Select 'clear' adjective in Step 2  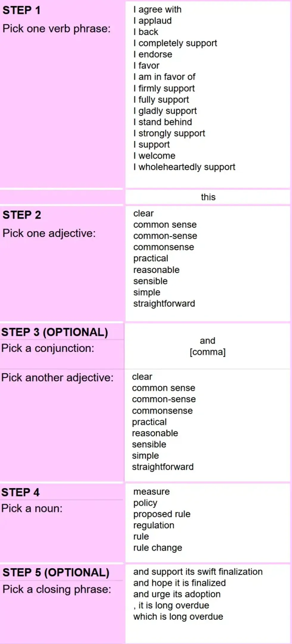143,213
